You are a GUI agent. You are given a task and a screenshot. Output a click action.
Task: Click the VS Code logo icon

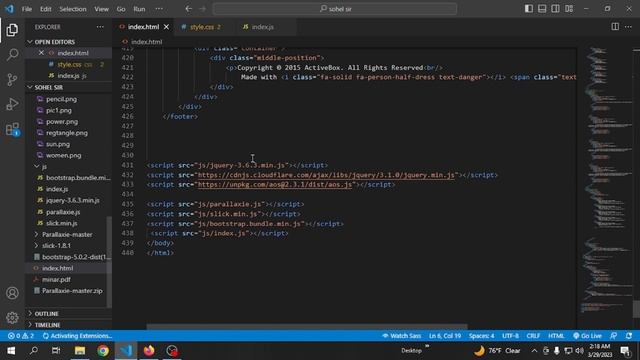(x=9, y=9)
